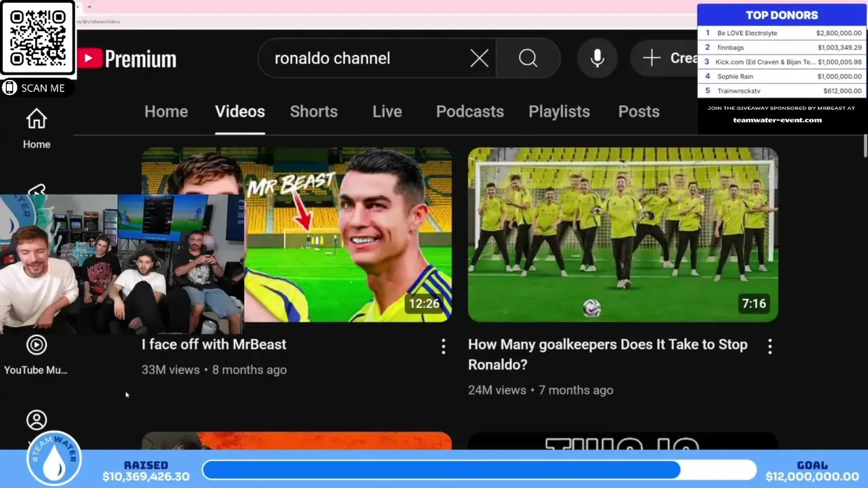The image size is (868, 488).
Task: Click the webcam overlay of the streamers
Action: coord(122,264)
